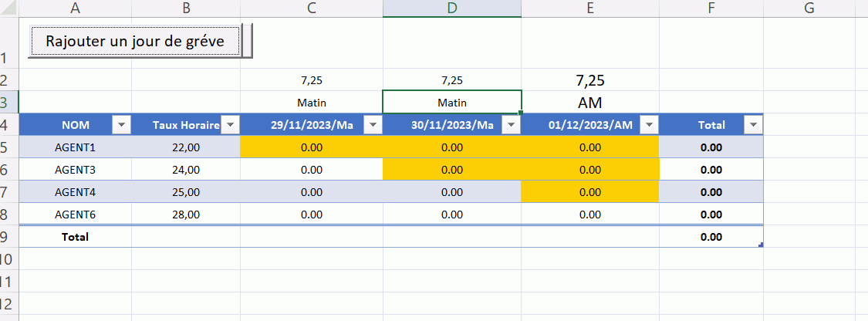
Task: Open the 29/11/2023/Ma filter dropdown
Action: (372, 125)
